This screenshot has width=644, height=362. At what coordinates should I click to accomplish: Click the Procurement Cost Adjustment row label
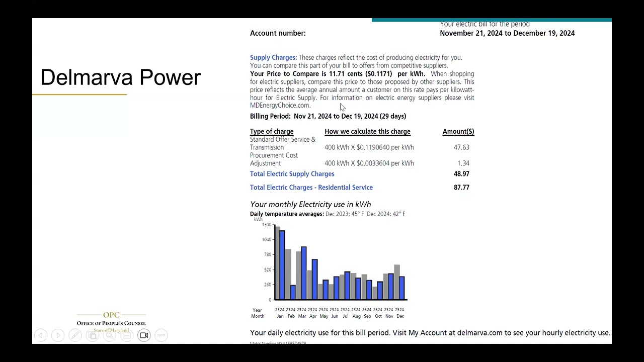(274, 159)
